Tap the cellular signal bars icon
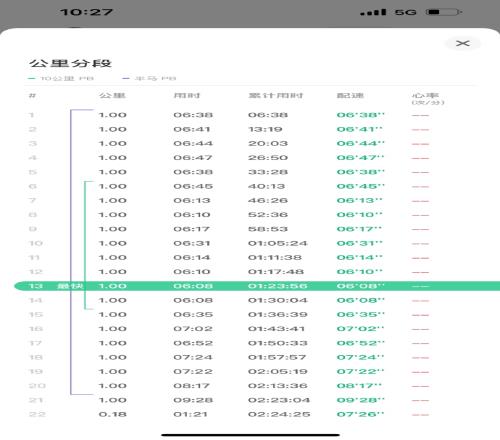500x440 pixels. pos(373,12)
